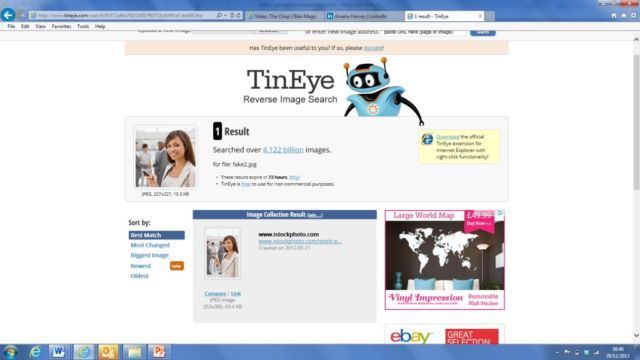
Task: Click the AdChoices icon on map ad
Action: (x=500, y=213)
